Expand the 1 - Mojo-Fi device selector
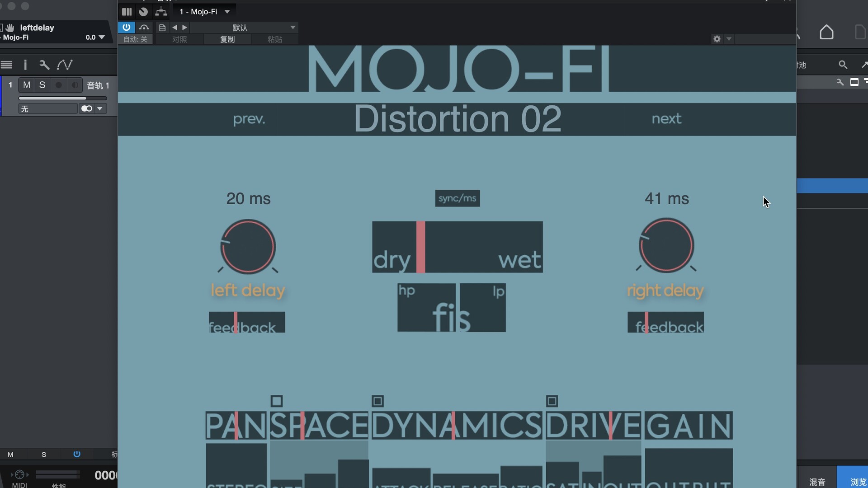 [205, 12]
